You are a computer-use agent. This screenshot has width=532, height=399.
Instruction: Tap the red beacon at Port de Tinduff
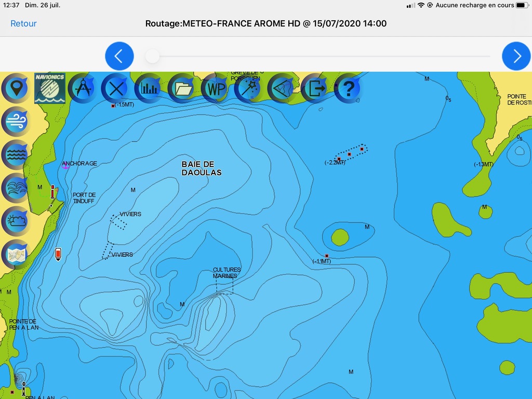[52, 192]
